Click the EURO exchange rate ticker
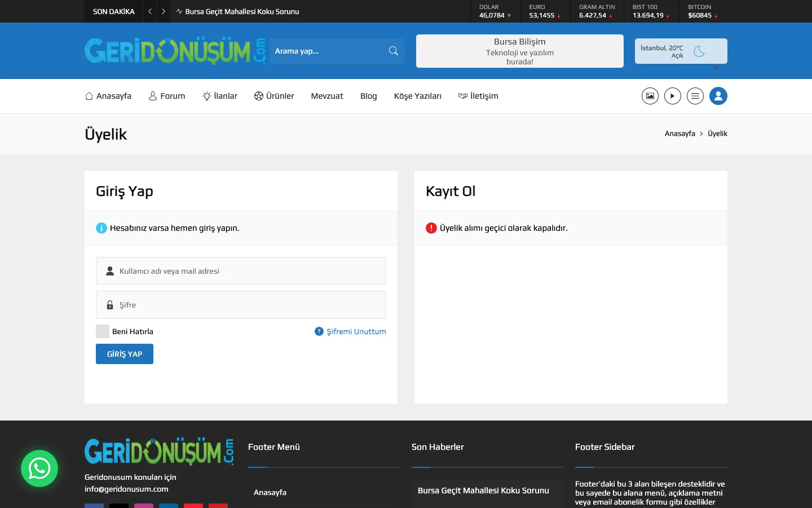The width and height of the screenshot is (812, 508). [545, 11]
